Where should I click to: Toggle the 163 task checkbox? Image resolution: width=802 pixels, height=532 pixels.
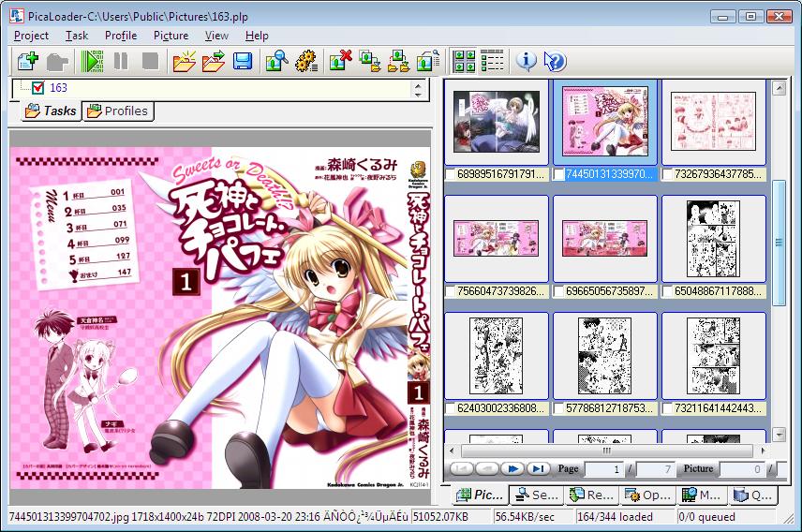click(x=38, y=88)
